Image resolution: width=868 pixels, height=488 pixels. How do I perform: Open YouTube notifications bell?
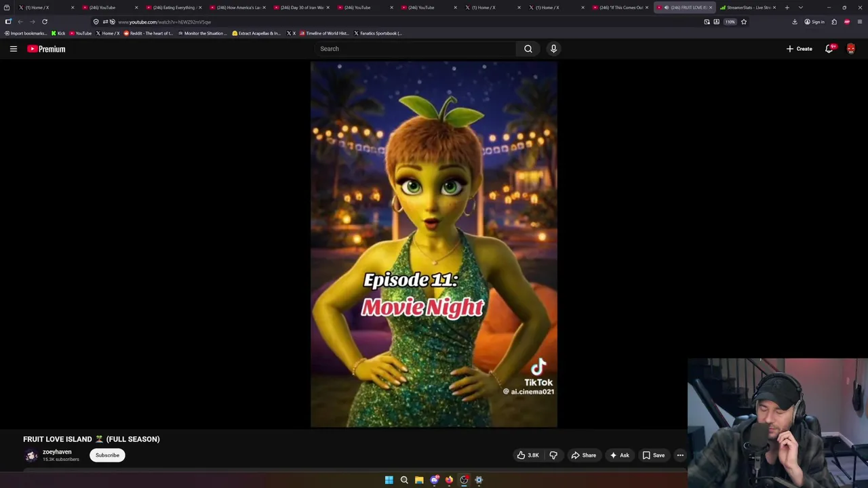tap(829, 49)
